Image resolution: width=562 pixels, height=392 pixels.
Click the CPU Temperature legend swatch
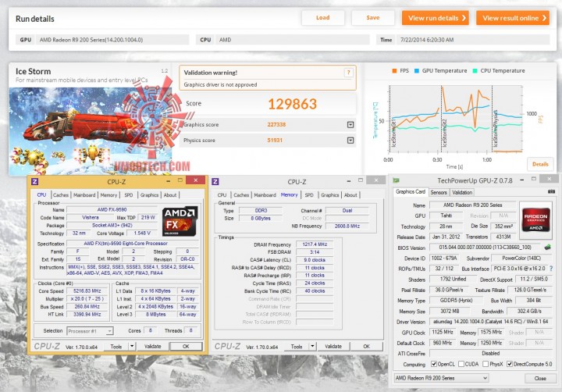point(475,71)
